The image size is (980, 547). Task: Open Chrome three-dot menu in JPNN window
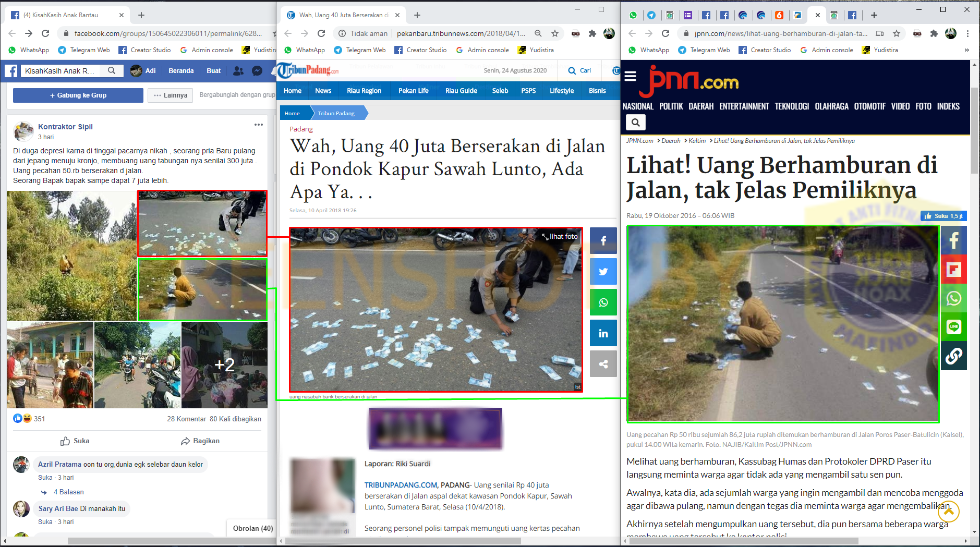coord(967,33)
